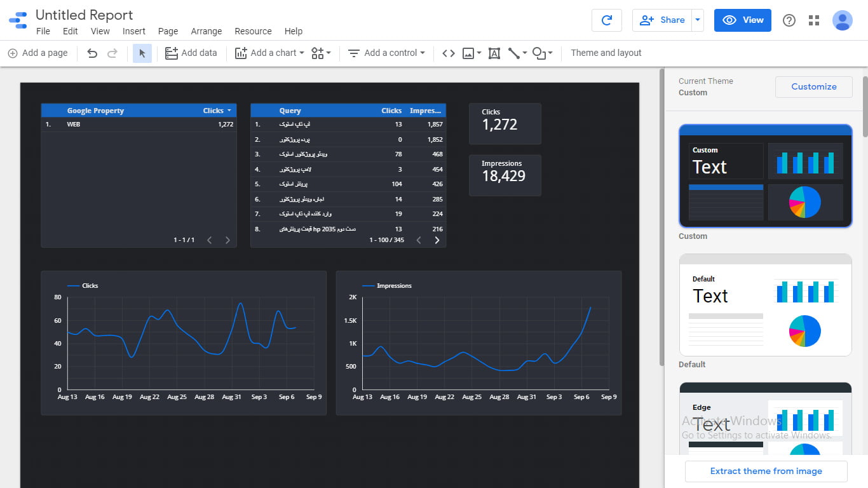Open the Help menu

[294, 31]
